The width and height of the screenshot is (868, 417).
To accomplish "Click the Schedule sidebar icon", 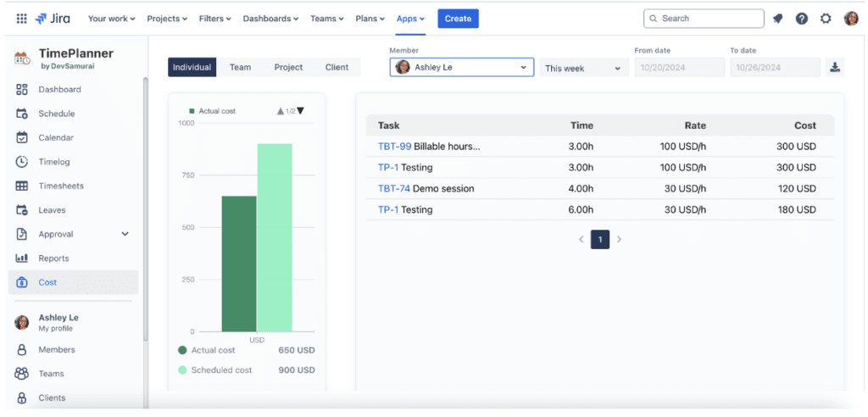I will coord(21,114).
